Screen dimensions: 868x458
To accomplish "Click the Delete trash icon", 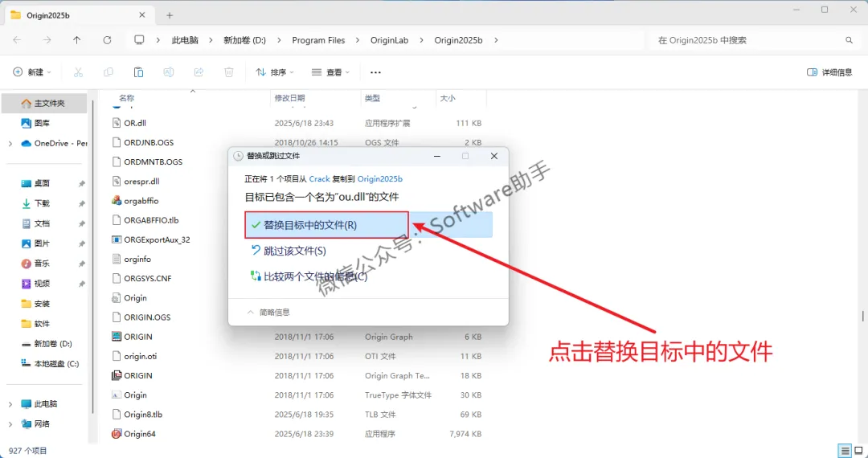I will click(x=228, y=72).
